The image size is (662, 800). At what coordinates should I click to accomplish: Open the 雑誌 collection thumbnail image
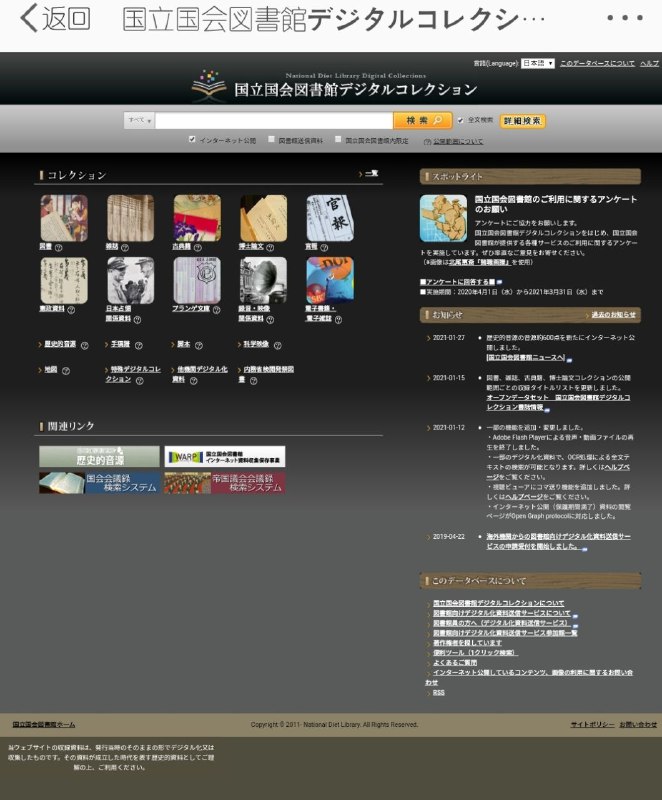[x=130, y=218]
